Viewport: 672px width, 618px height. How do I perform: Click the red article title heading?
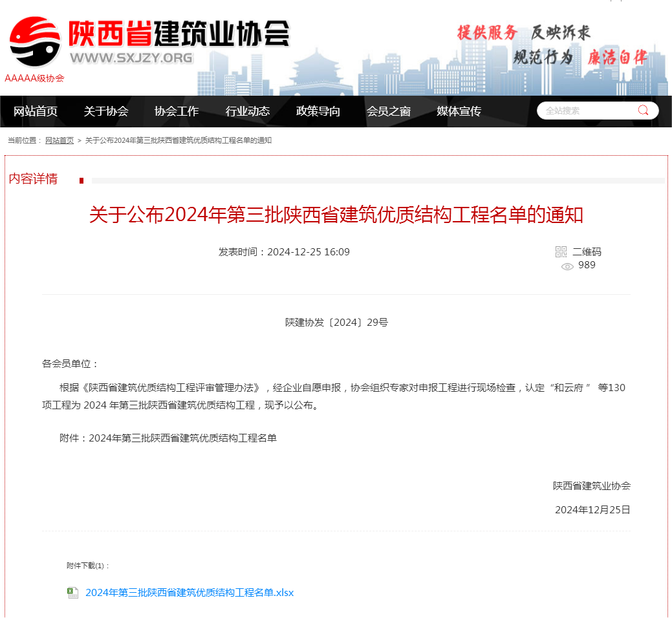[x=336, y=215]
